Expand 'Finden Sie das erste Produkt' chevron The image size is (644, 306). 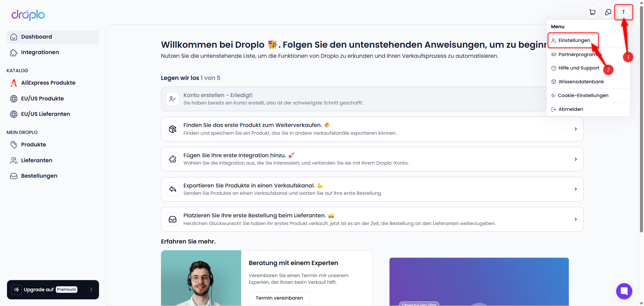576,129
